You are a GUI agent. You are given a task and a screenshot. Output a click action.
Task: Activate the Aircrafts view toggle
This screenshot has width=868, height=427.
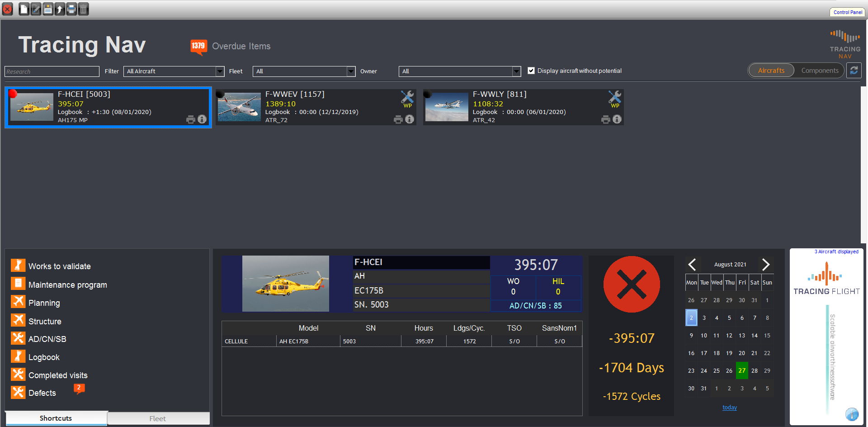click(x=771, y=70)
